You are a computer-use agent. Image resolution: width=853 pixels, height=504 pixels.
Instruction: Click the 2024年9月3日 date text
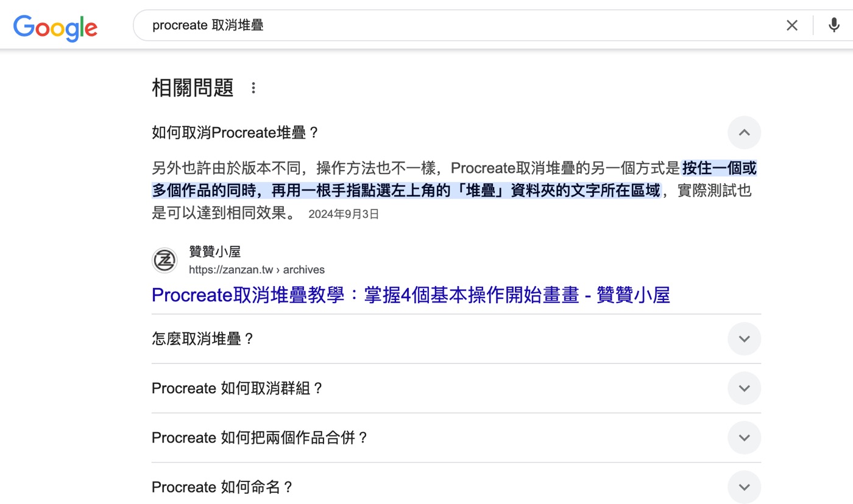[344, 214]
